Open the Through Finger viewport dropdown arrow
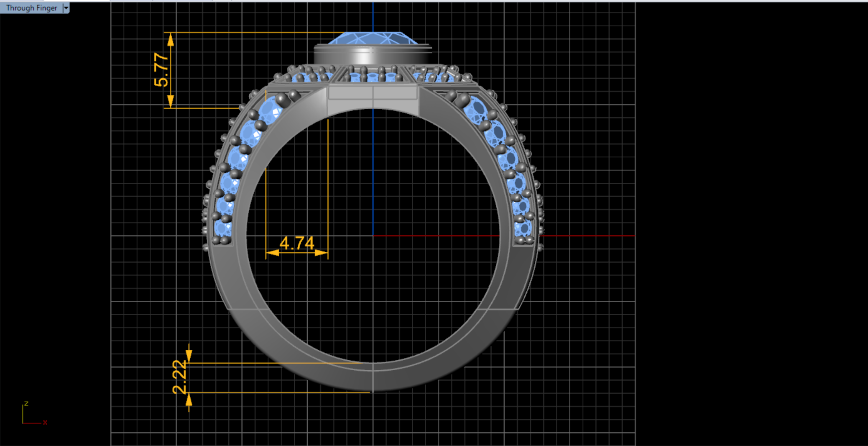The height and width of the screenshot is (446, 868). tap(66, 8)
